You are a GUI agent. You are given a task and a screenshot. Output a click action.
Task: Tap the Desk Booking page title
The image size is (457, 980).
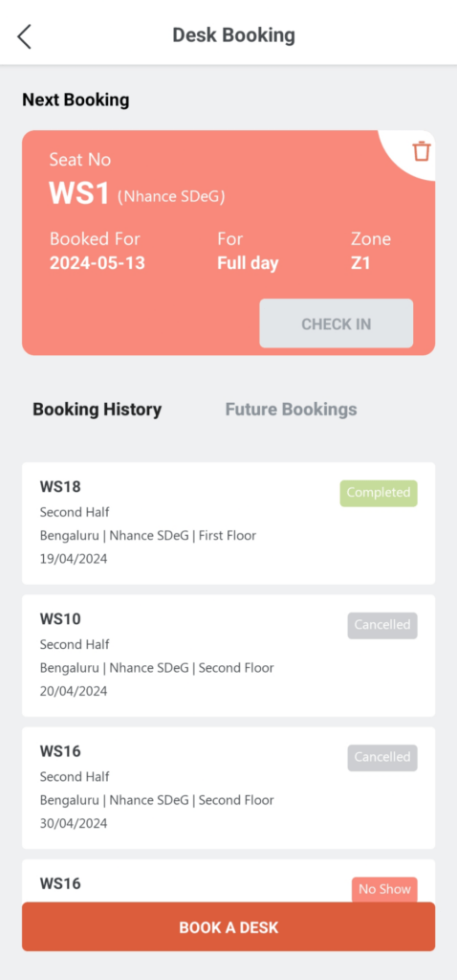click(233, 35)
